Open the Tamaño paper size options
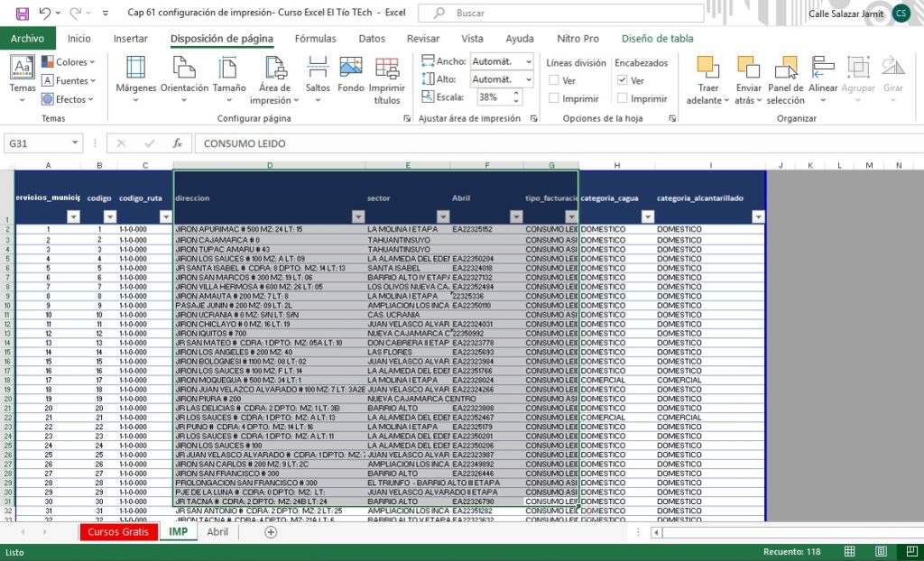 pos(228,76)
